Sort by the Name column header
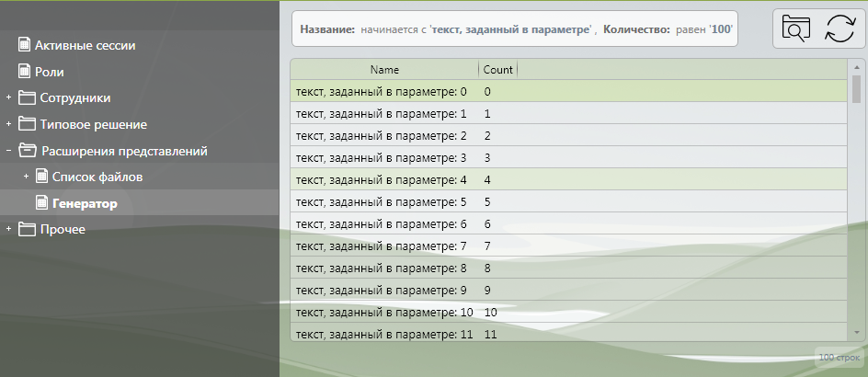 click(x=384, y=70)
